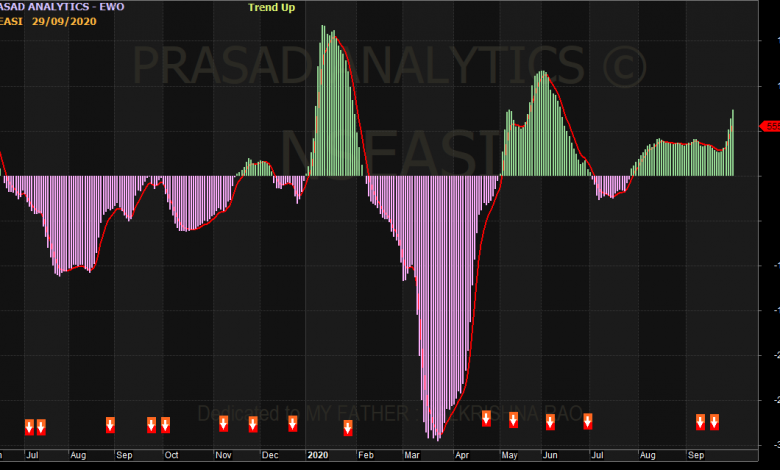
Task: Click the Feb label on the time axis
Action: tap(367, 455)
